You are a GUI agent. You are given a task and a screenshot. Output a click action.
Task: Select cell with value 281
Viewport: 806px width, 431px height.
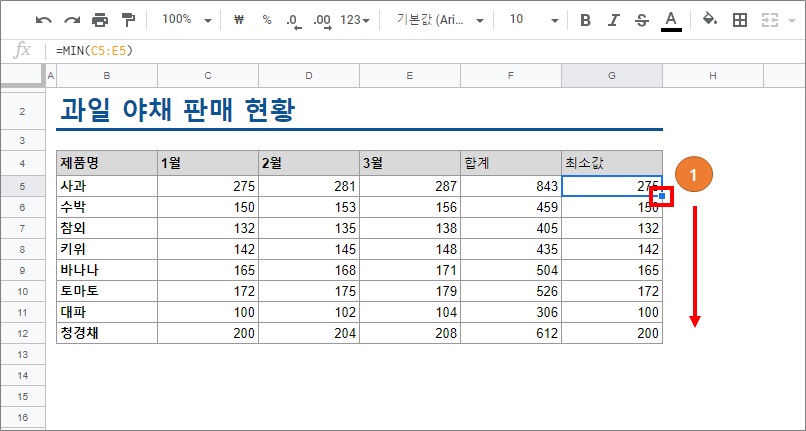[309, 186]
